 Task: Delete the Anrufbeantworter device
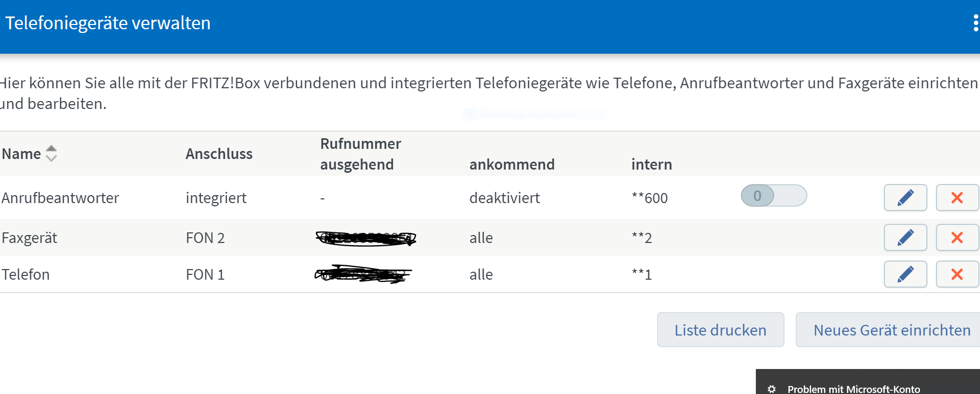(x=957, y=198)
